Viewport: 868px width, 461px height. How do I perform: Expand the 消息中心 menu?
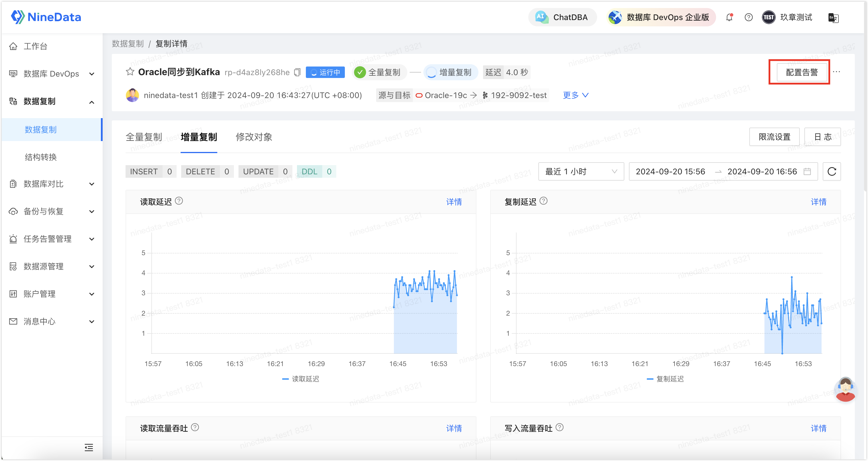[52, 321]
